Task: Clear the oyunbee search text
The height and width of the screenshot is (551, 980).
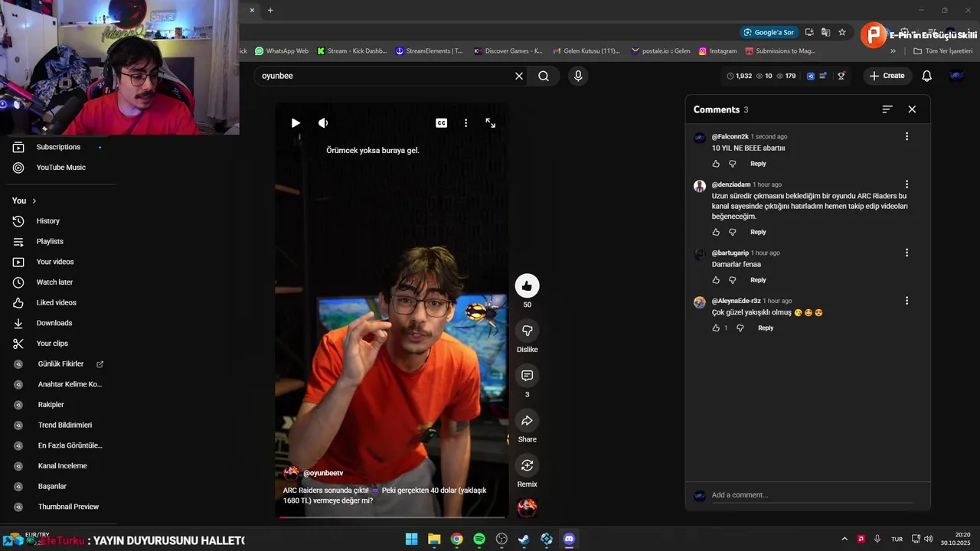Action: click(x=519, y=76)
